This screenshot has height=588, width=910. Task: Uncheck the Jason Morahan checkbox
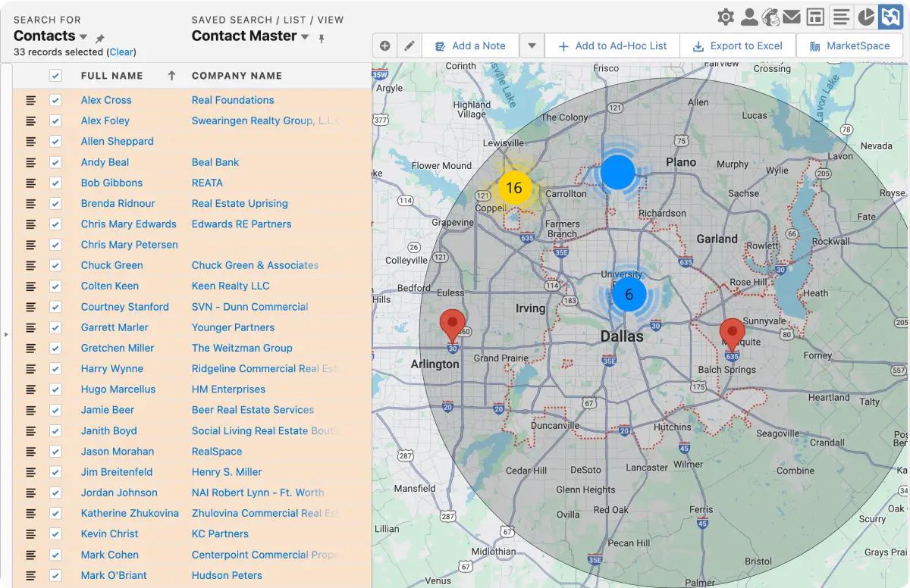pyautogui.click(x=55, y=451)
